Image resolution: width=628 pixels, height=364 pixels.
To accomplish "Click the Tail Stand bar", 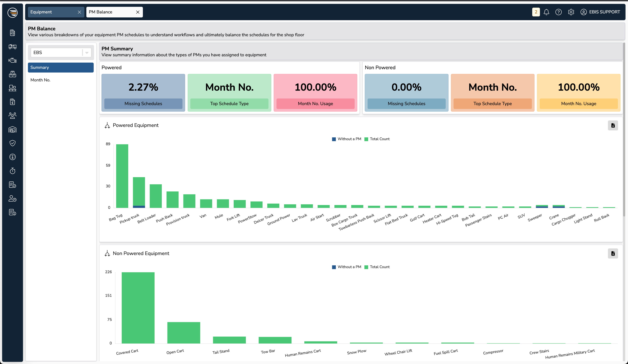I will click(x=229, y=340).
